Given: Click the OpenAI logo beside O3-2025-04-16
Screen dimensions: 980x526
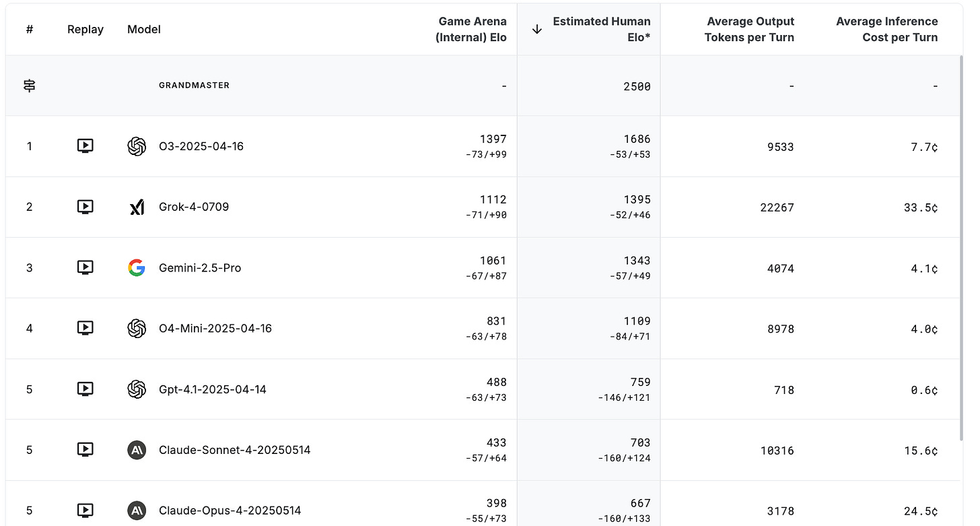Looking at the screenshot, I should tap(137, 146).
